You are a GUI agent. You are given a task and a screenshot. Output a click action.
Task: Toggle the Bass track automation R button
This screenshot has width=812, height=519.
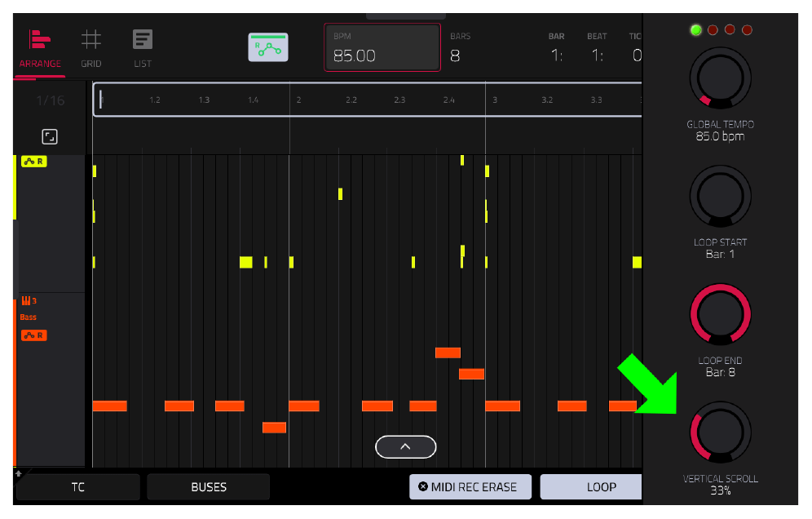[x=34, y=335]
